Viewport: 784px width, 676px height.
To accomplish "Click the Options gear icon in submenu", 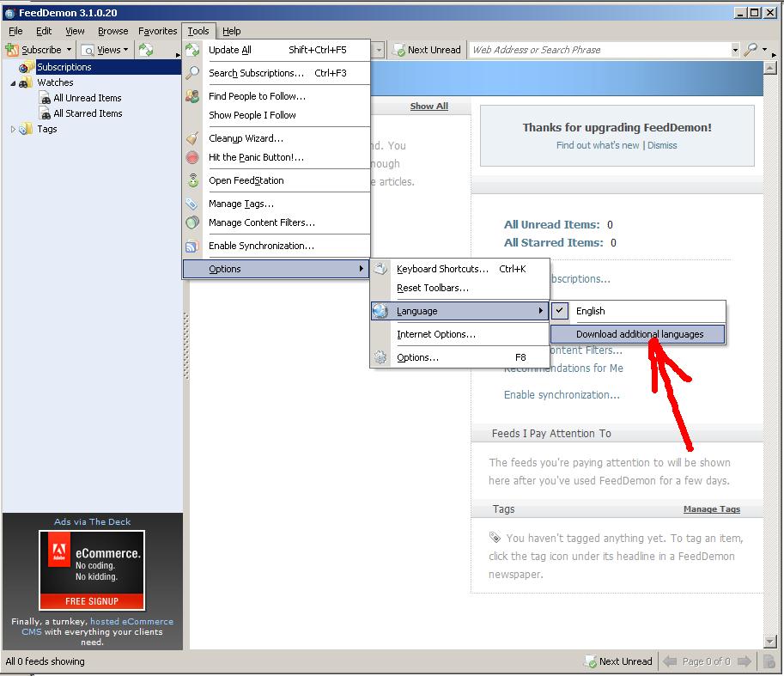I will (x=380, y=357).
